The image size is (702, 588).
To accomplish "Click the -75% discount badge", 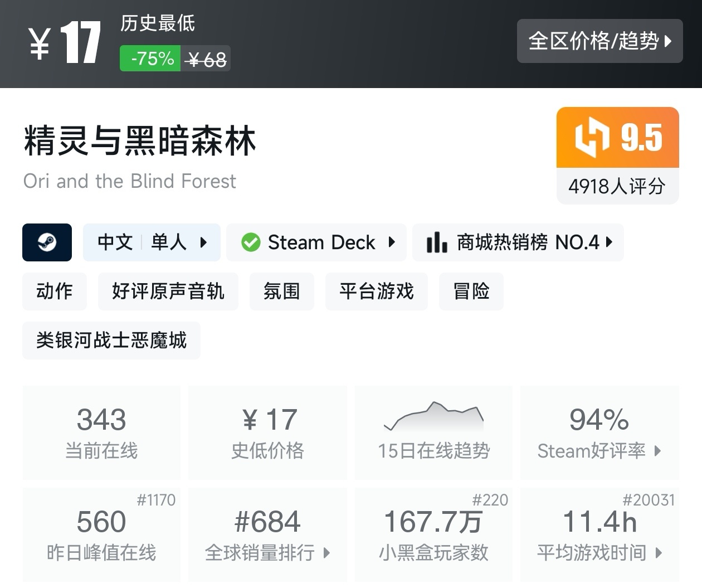I will click(x=150, y=58).
